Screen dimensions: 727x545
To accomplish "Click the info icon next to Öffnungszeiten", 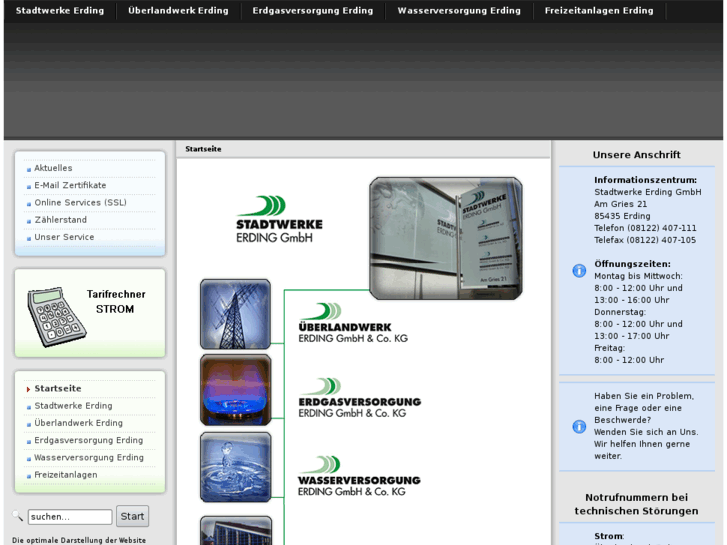I will (x=579, y=270).
